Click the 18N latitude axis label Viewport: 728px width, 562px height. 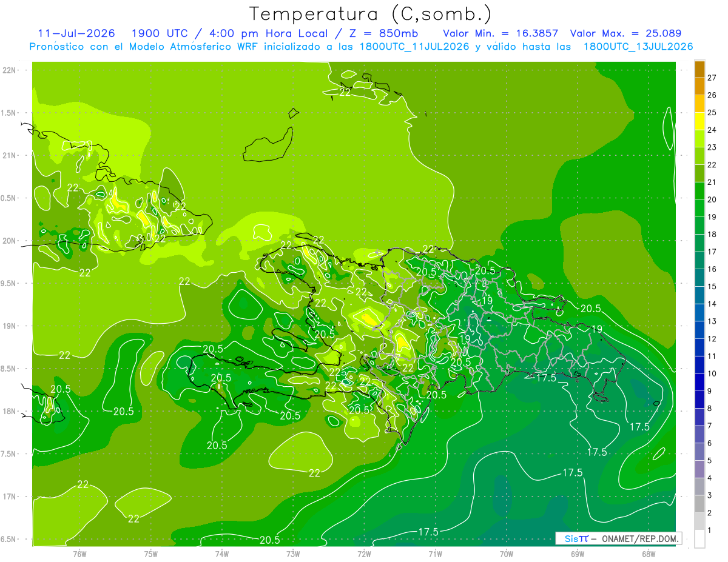tap(8, 411)
